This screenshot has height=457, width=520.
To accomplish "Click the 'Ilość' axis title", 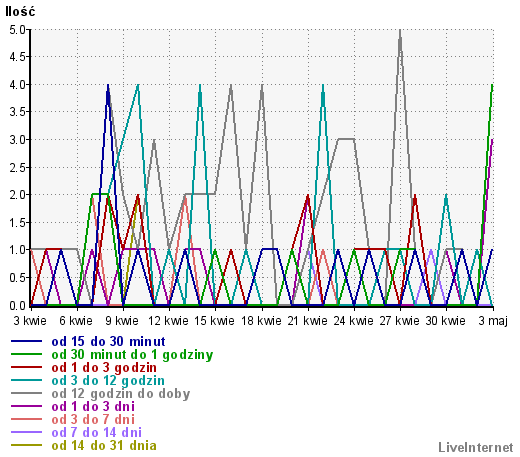I will click(20, 11).
